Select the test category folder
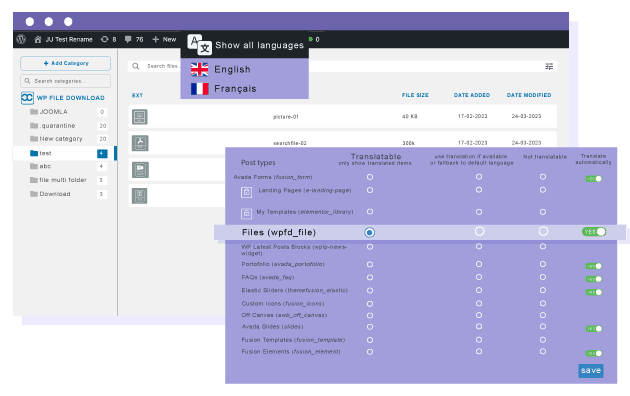This screenshot has width=630, height=396. pyautogui.click(x=41, y=153)
